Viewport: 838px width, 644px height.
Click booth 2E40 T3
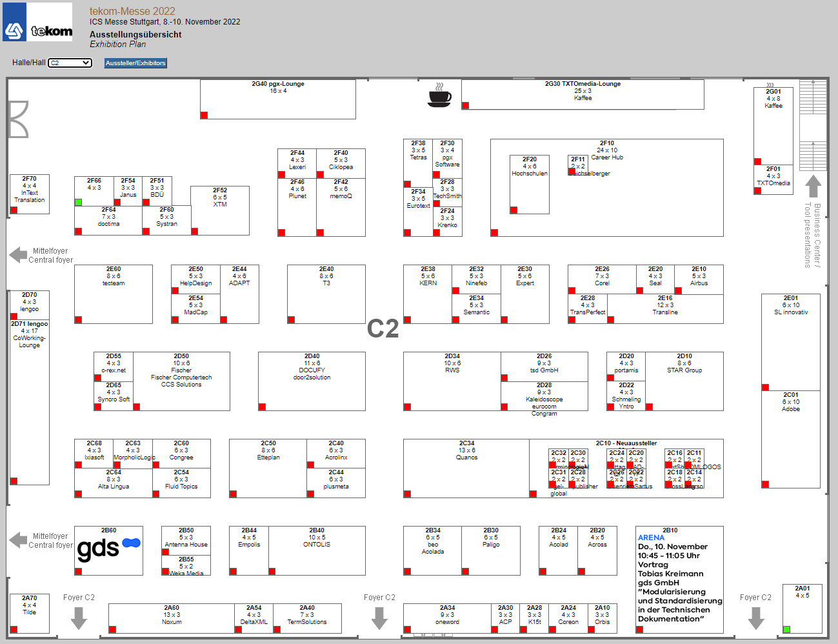[326, 294]
